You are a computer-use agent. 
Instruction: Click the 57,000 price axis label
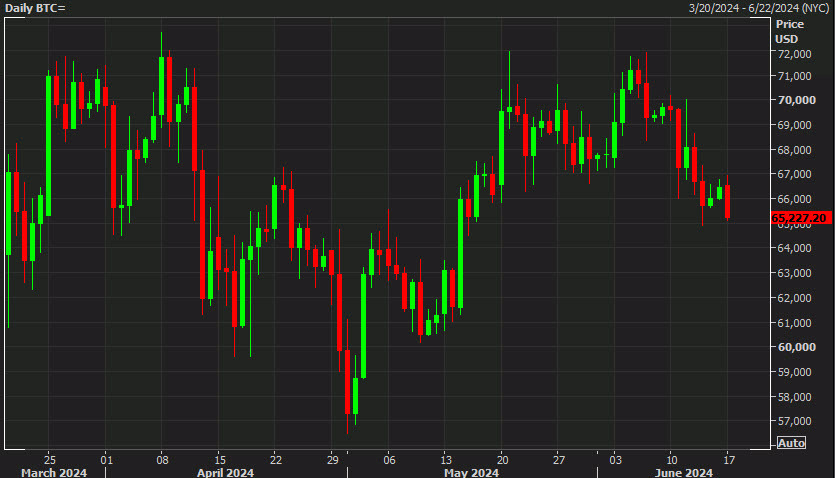click(x=794, y=421)
